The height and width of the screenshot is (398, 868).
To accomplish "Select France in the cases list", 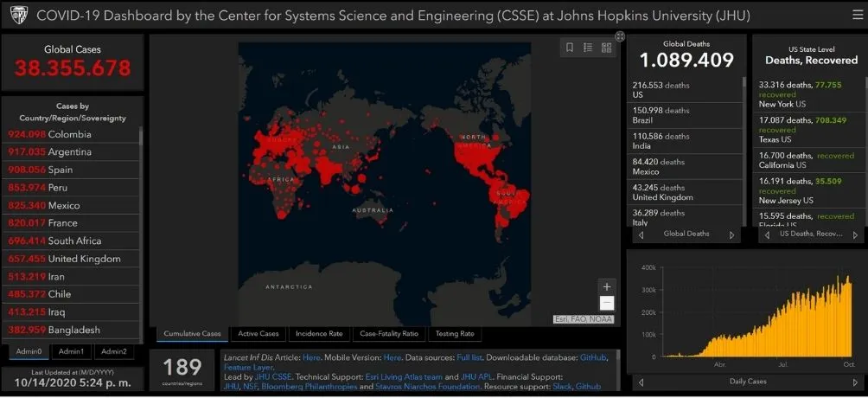I will [72, 223].
